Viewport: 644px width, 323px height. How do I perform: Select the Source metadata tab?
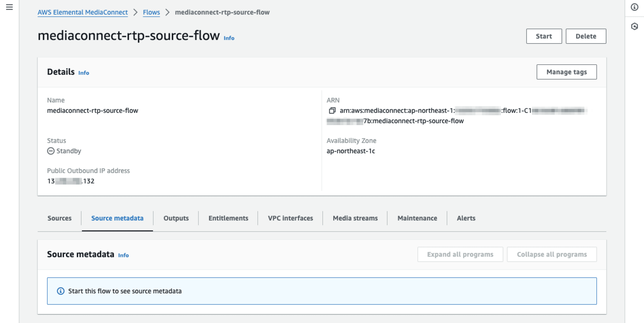coord(117,218)
